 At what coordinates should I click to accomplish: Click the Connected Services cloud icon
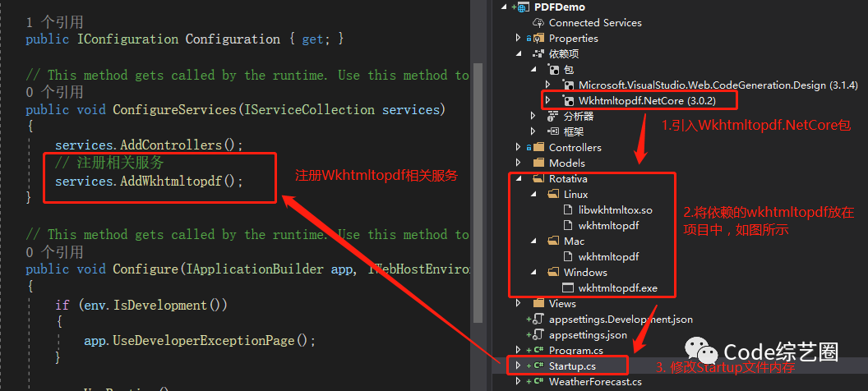click(x=538, y=23)
